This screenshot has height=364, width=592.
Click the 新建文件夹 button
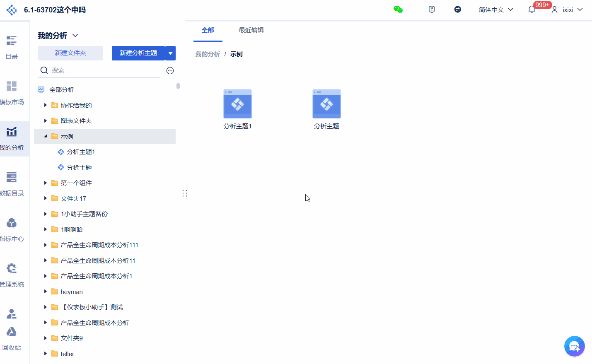point(70,53)
